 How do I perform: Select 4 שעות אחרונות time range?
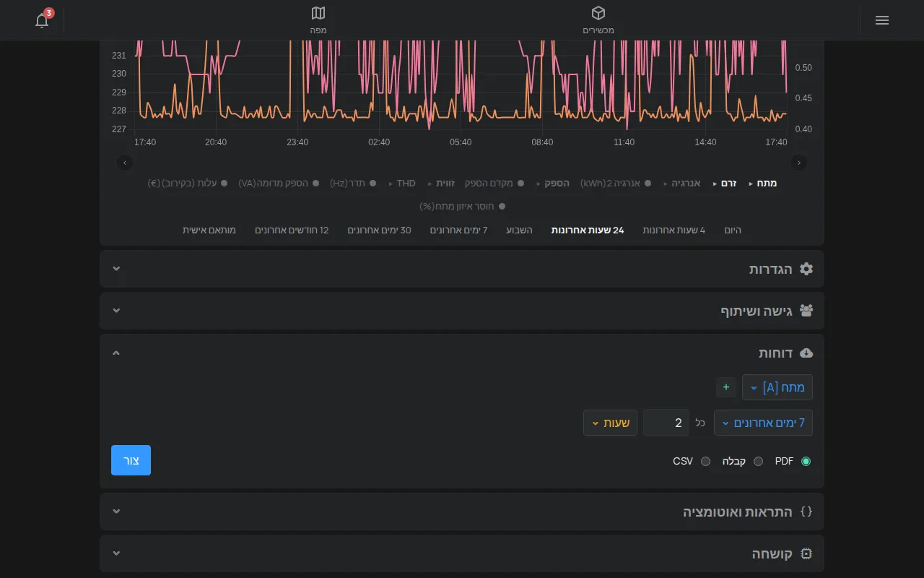(674, 230)
